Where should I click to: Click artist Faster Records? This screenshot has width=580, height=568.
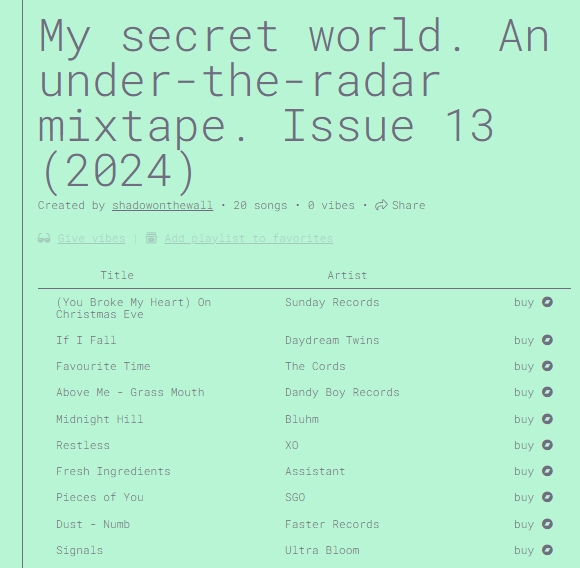click(332, 524)
